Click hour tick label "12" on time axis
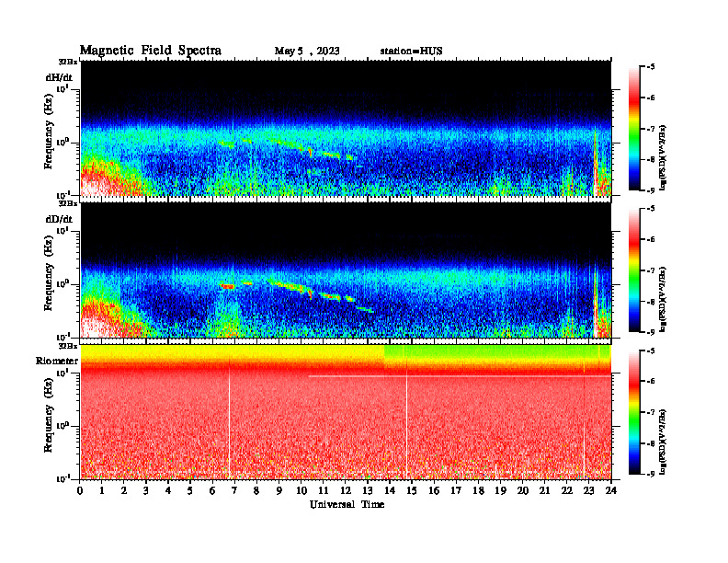728x563 pixels. pos(346,491)
